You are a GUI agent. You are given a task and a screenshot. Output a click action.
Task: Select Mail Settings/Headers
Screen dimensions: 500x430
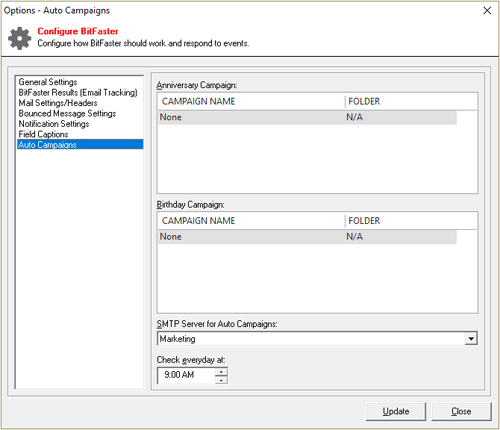(x=58, y=103)
